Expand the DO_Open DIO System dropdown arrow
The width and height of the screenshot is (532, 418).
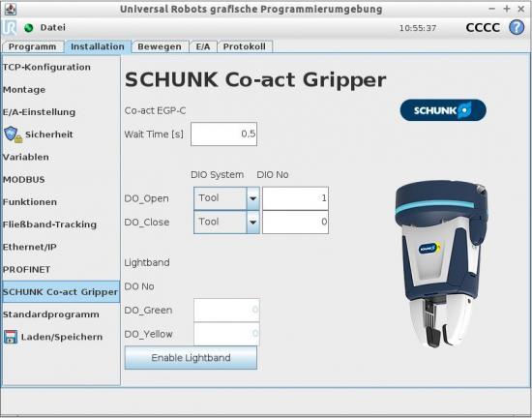click(253, 198)
